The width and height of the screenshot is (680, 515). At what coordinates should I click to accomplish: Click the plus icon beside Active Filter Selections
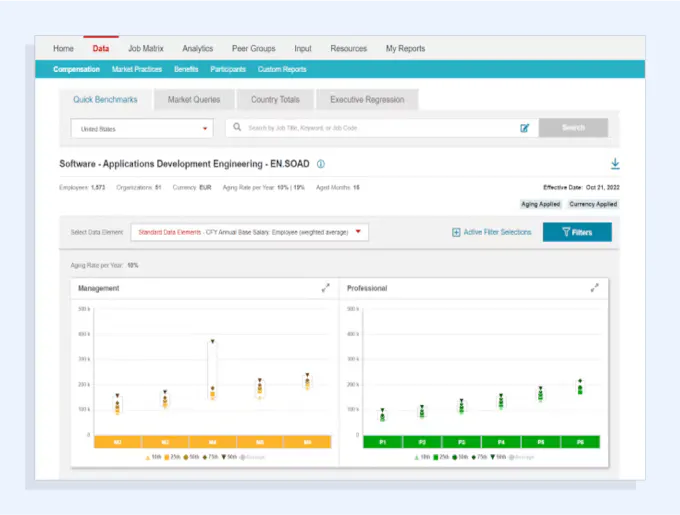click(x=456, y=232)
